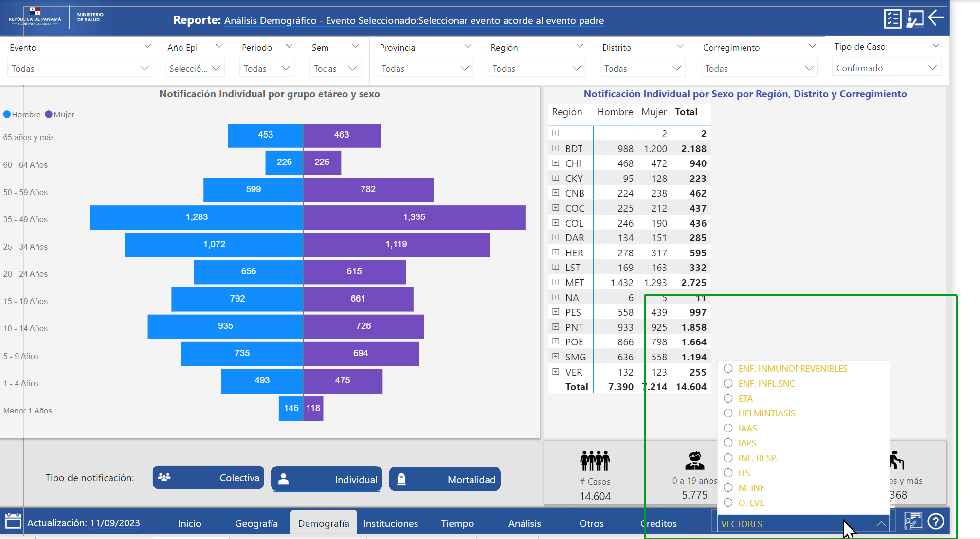Go back using the left arrow icon
The image size is (980, 539).
[x=936, y=18]
